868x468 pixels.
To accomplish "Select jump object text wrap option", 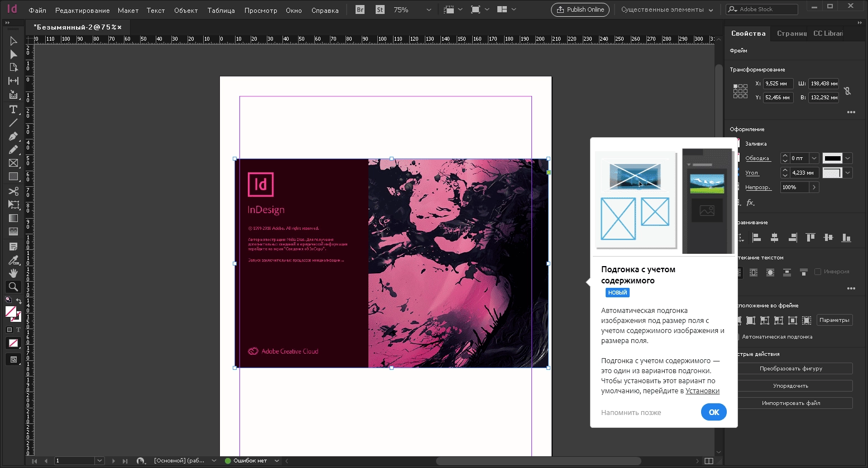I will pos(787,272).
